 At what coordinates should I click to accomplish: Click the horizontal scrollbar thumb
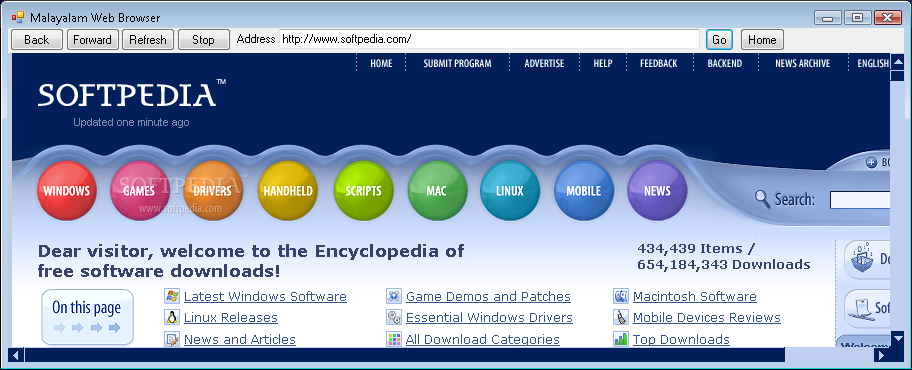pyautogui.click(x=405, y=354)
